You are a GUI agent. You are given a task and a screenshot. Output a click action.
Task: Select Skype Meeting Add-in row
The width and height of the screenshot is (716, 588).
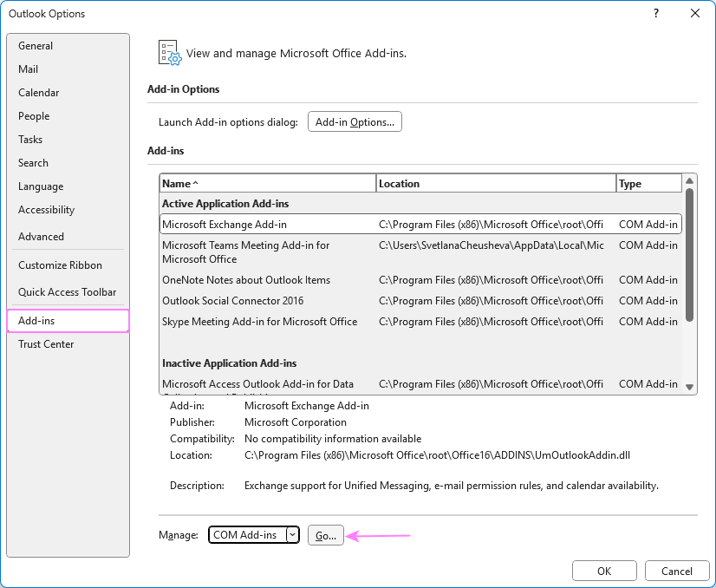click(x=421, y=322)
